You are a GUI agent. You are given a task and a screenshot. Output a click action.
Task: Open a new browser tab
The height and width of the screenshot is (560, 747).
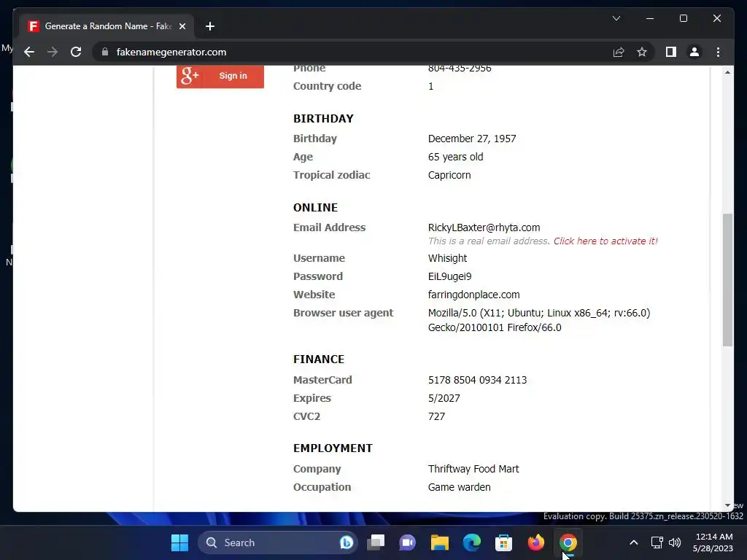(210, 26)
